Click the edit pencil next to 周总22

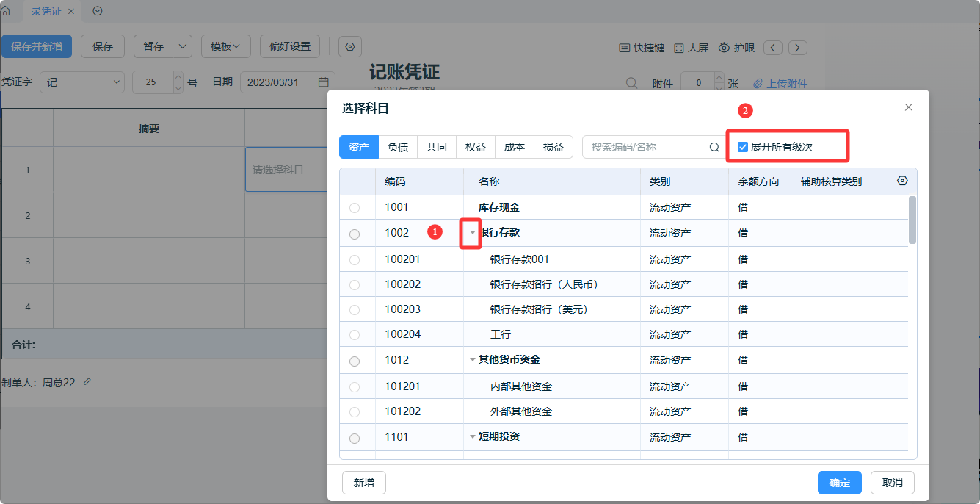pos(87,382)
